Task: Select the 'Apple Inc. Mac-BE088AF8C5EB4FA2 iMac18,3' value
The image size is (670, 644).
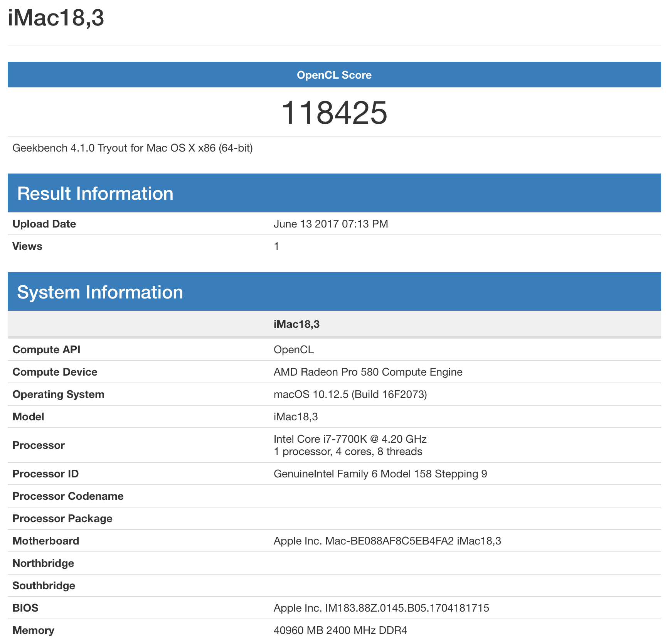Action: point(387,541)
